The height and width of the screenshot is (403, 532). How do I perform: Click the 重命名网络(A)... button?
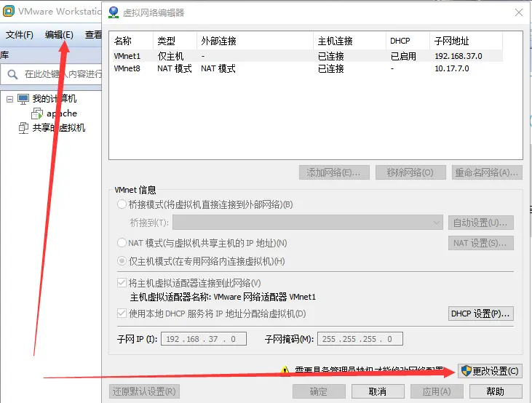tap(487, 172)
